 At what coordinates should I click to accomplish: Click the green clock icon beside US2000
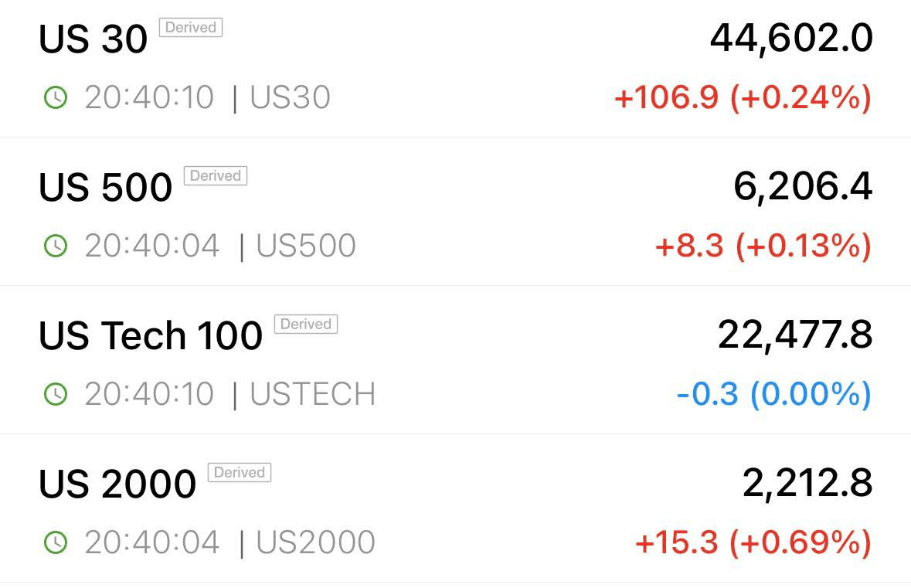pyautogui.click(x=56, y=542)
